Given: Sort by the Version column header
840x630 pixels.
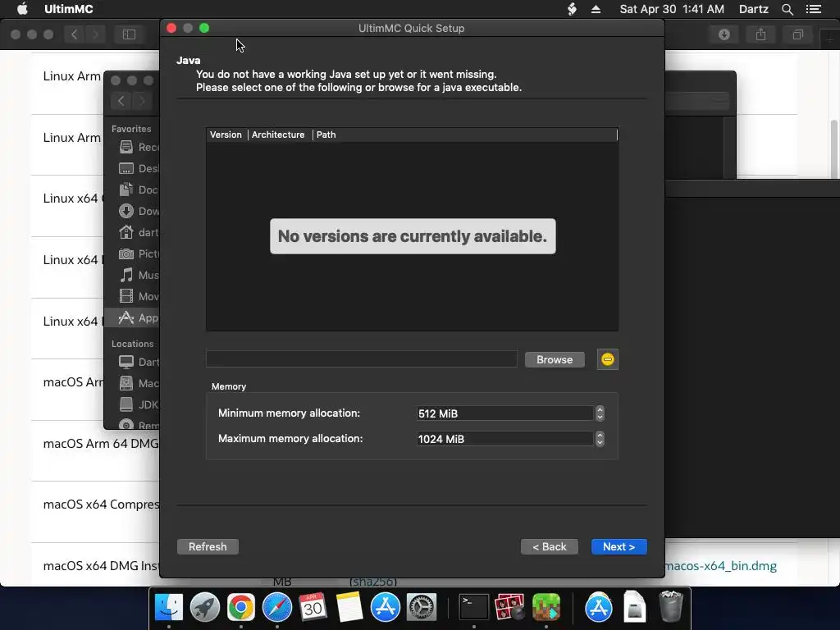Looking at the screenshot, I should pyautogui.click(x=226, y=135).
